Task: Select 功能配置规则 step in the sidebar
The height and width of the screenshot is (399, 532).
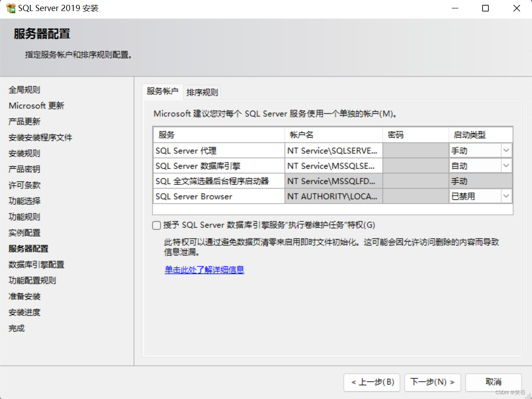Action: pos(32,281)
